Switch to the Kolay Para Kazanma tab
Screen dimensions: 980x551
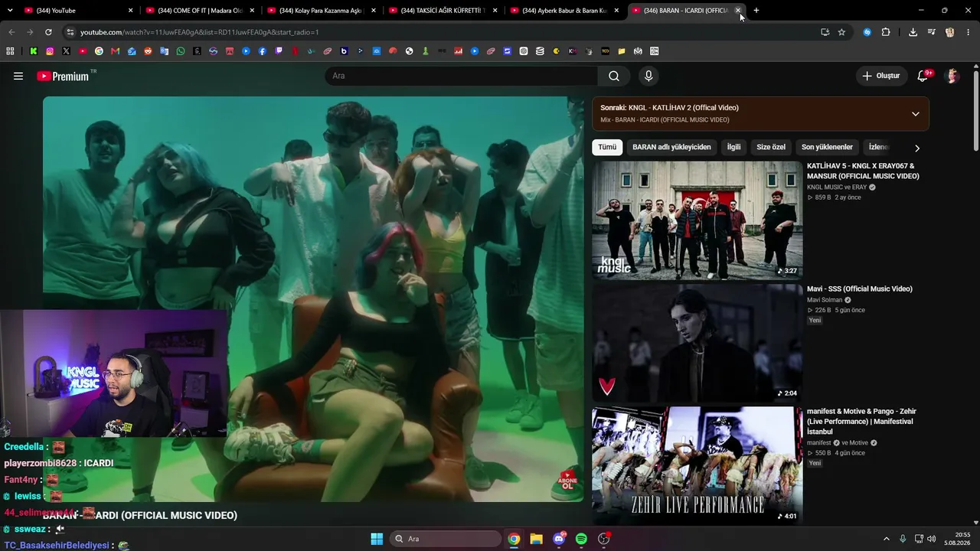[x=320, y=11]
